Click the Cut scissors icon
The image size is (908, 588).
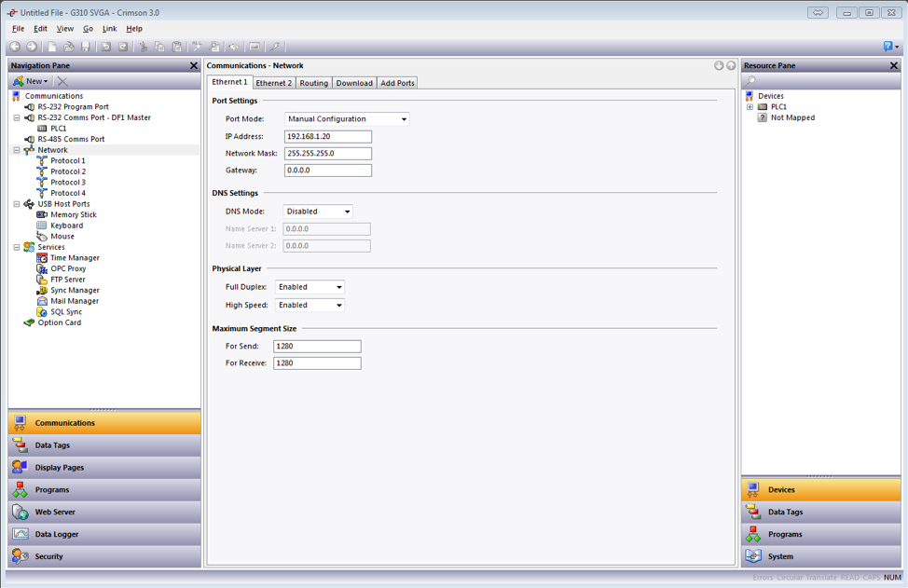[143, 47]
